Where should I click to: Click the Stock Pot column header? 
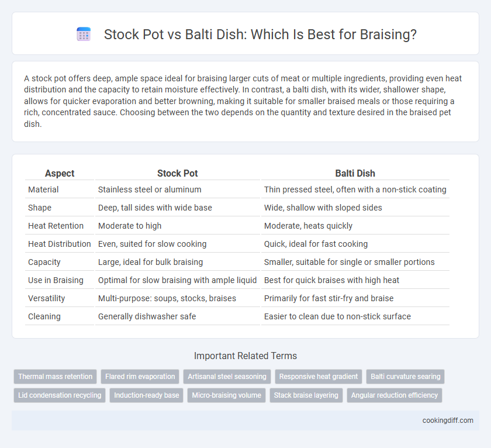point(178,173)
